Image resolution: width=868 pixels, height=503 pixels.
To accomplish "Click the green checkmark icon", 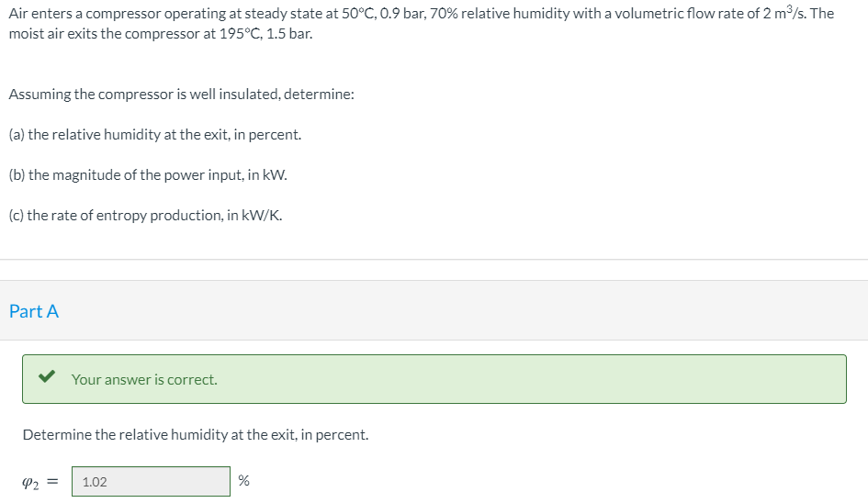I will pos(47,376).
